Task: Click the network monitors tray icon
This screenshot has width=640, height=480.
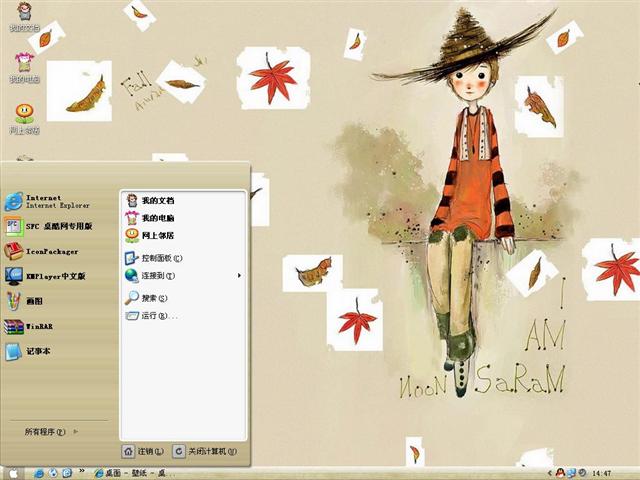Action: [571, 473]
